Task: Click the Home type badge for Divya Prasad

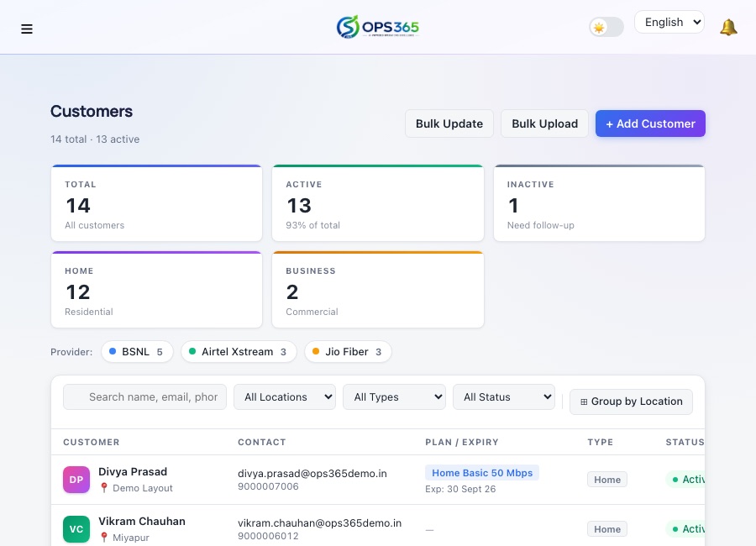Action: click(x=607, y=480)
